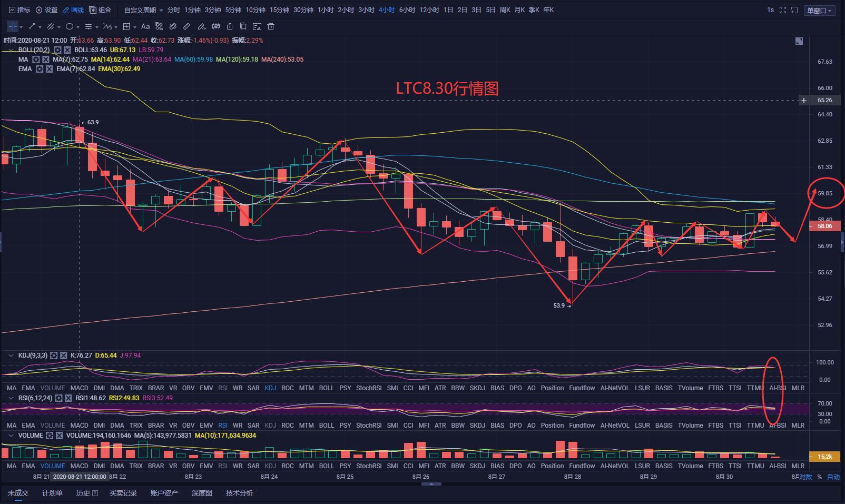Select the 1日 timeframe button
The height and width of the screenshot is (504, 845).
pos(448,10)
